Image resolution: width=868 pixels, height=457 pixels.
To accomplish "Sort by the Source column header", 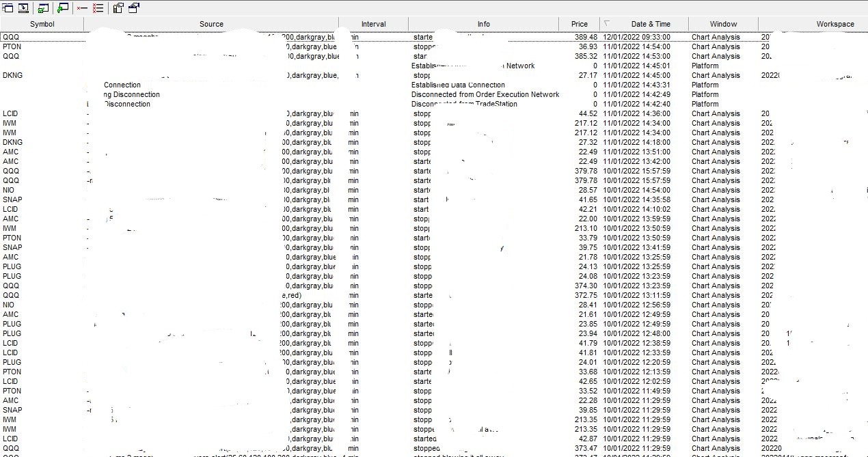I will click(211, 24).
